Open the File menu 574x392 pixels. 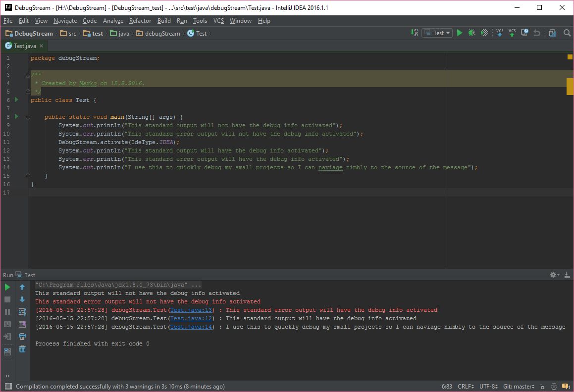(x=8, y=21)
